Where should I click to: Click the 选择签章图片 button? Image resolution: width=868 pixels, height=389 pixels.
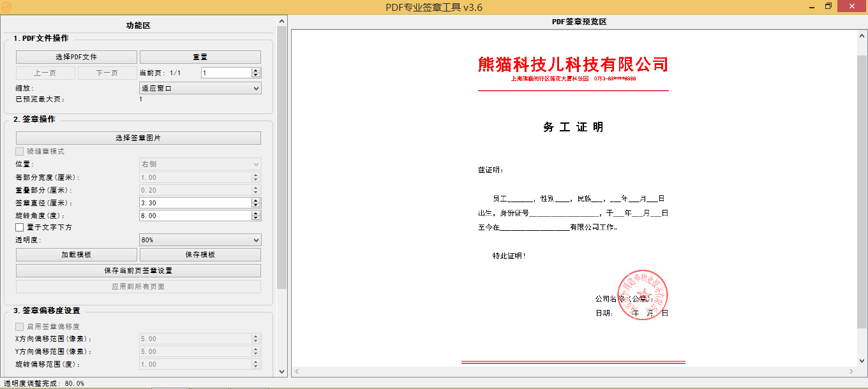point(138,138)
